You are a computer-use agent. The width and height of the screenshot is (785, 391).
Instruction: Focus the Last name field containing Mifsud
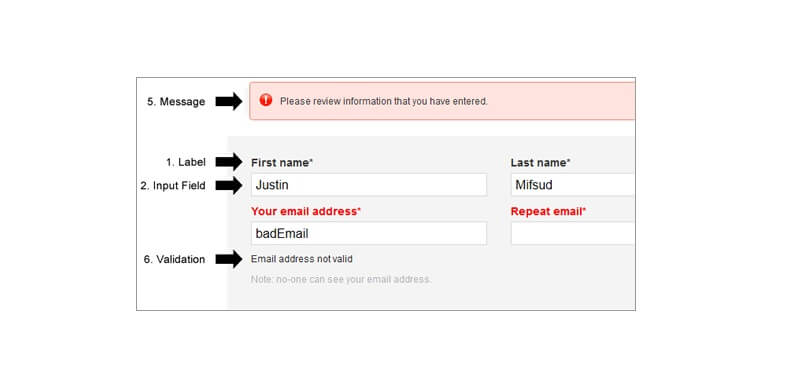click(x=573, y=185)
